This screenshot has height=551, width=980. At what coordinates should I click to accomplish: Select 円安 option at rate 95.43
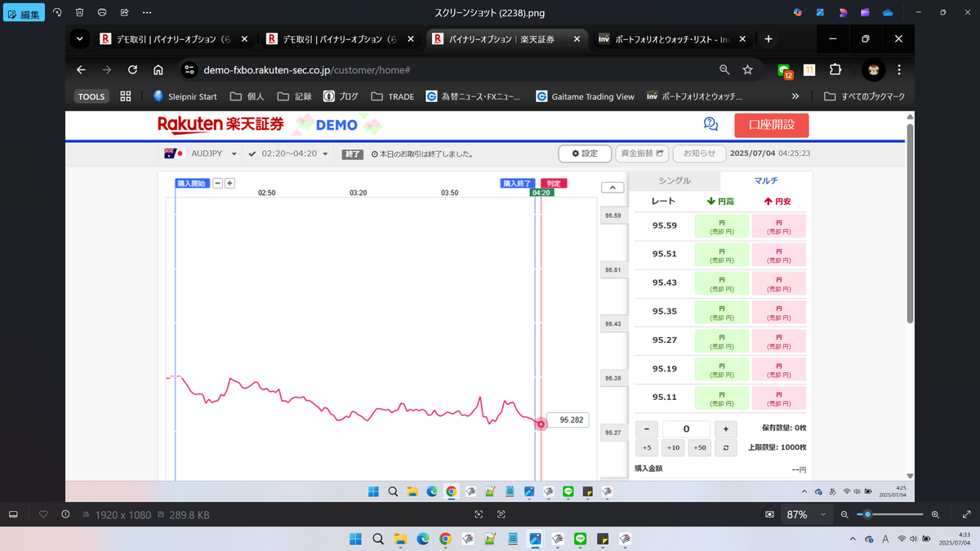click(779, 283)
